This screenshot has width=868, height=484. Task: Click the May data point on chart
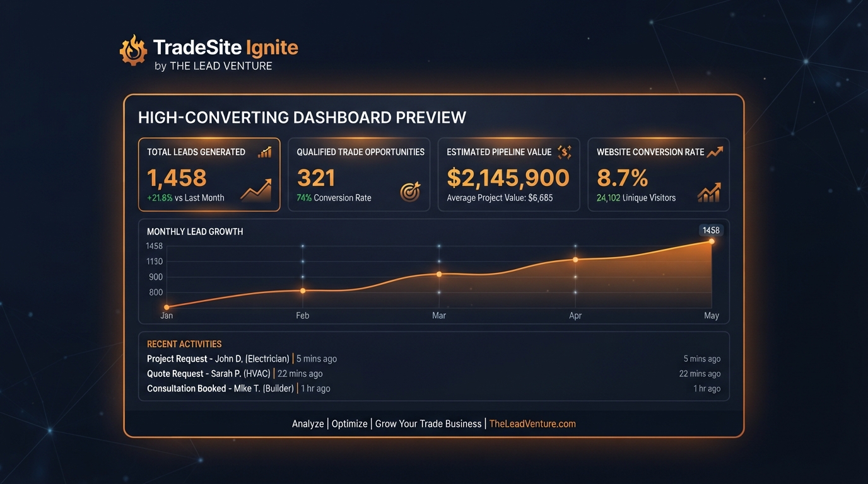pos(712,241)
